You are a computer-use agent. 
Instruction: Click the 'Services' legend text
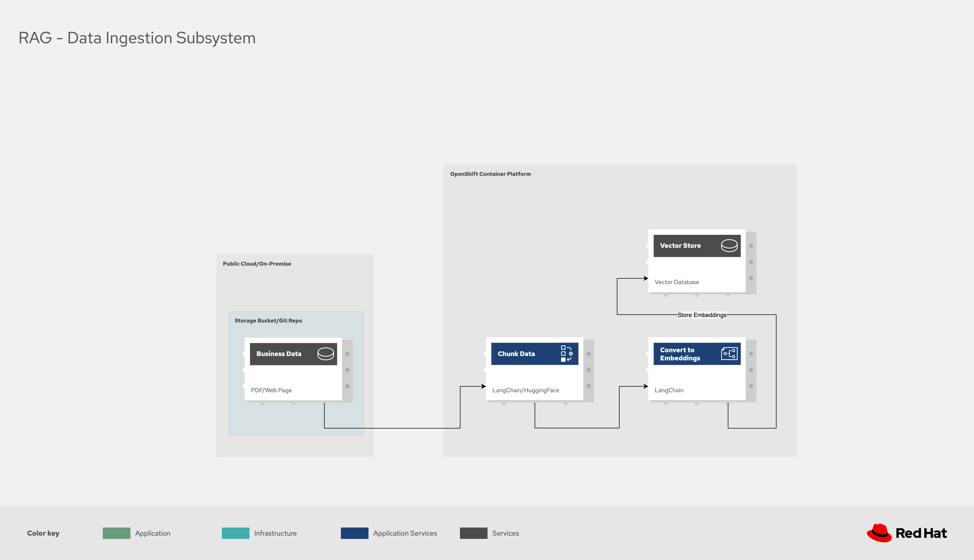click(x=505, y=533)
